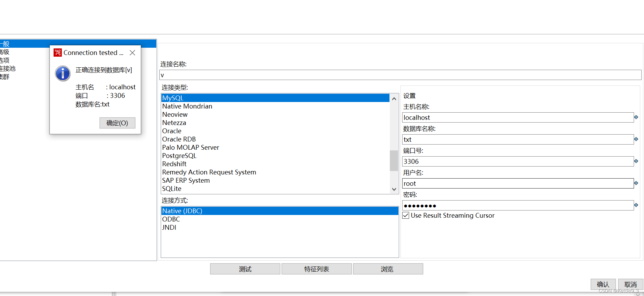This screenshot has width=644, height=296.
Task: Click the database name field showing txt
Action: [x=518, y=139]
